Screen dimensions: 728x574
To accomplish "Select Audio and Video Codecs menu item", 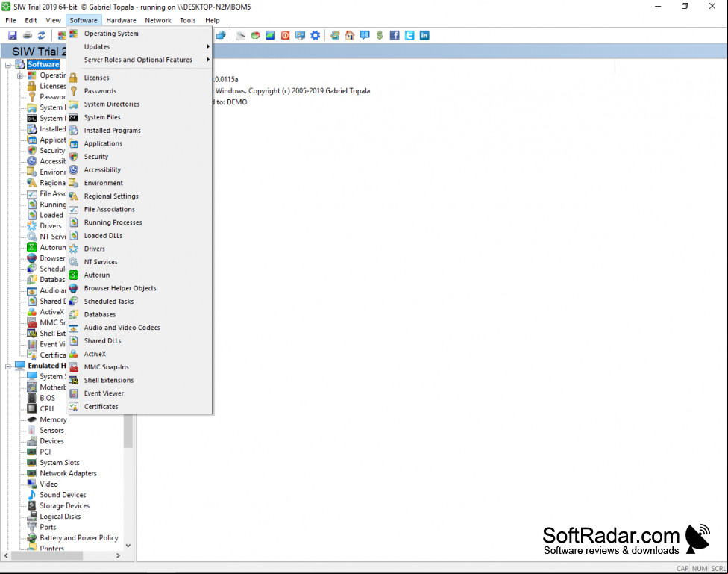I will [x=139, y=328].
